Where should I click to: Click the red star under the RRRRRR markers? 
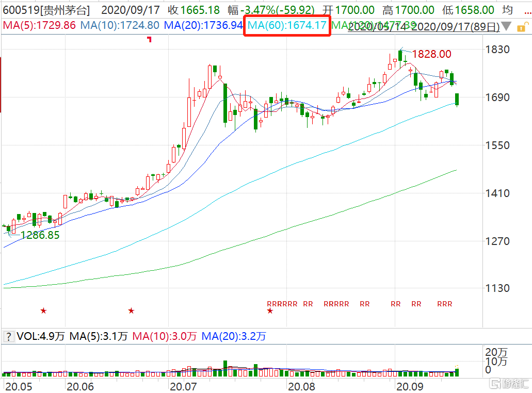(270, 310)
